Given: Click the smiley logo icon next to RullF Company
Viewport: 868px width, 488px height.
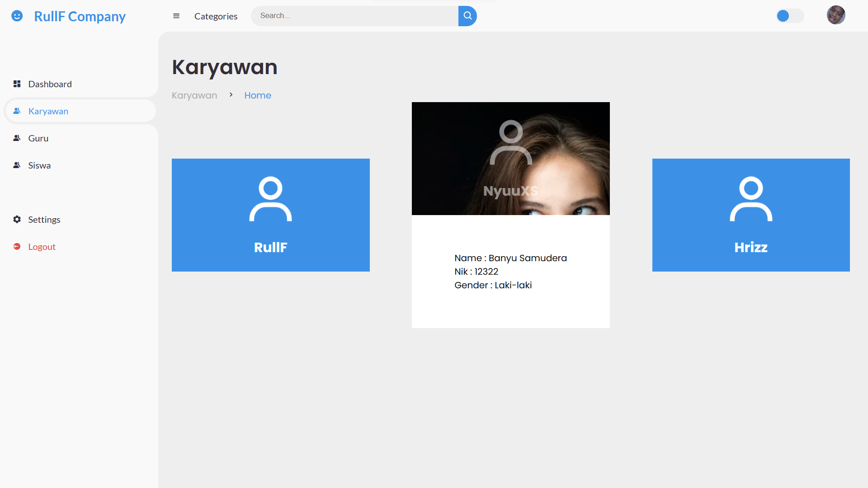Looking at the screenshot, I should (x=17, y=16).
